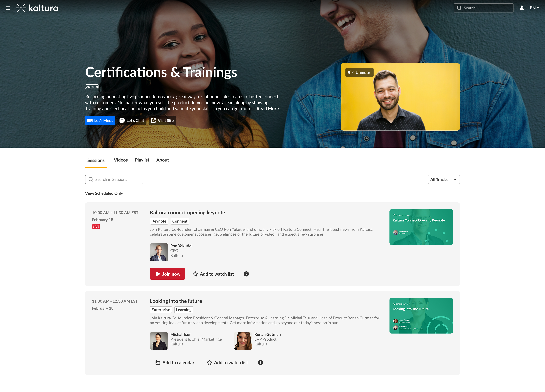Click the Join now button
The image size is (545, 392).
(x=167, y=274)
